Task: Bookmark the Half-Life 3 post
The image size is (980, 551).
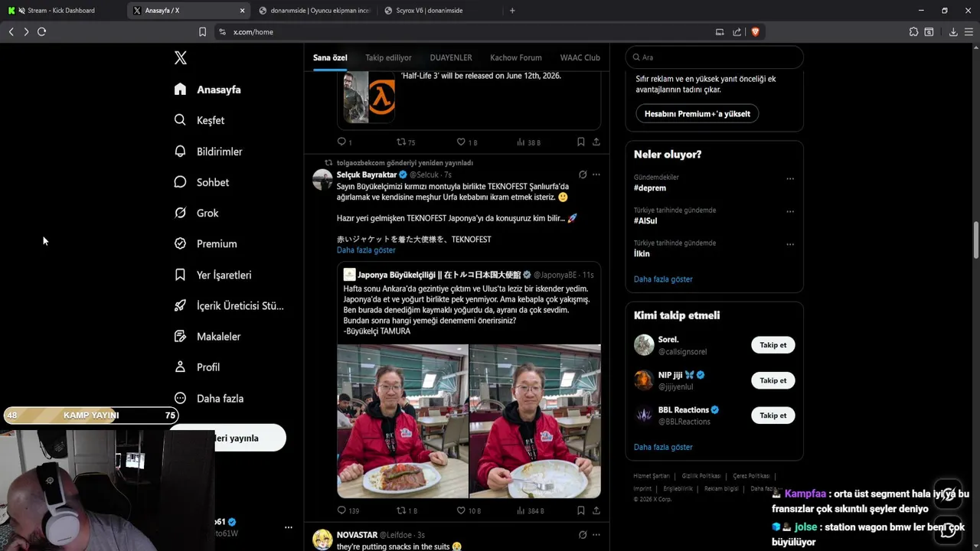Action: tap(580, 142)
